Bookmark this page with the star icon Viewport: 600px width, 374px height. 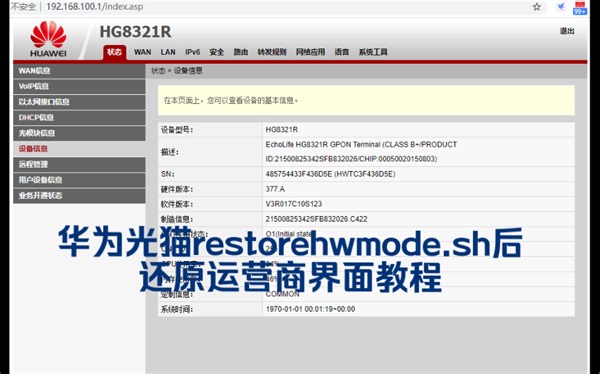(537, 7)
